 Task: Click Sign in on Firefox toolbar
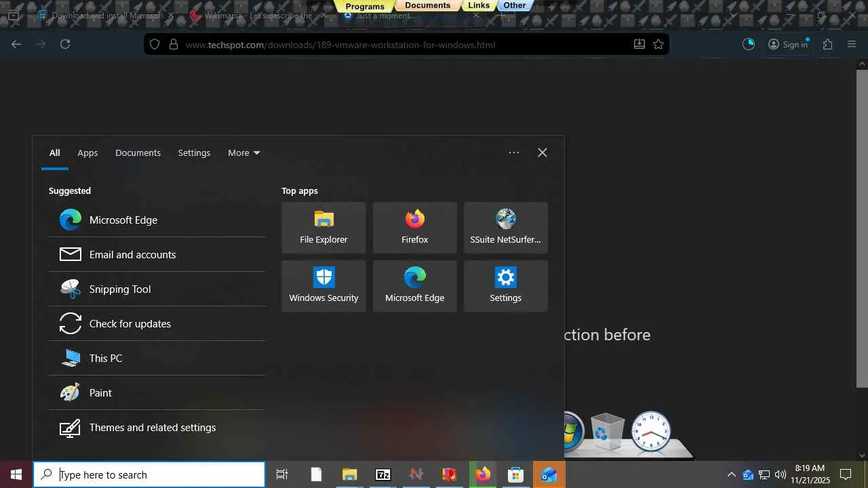[788, 44]
